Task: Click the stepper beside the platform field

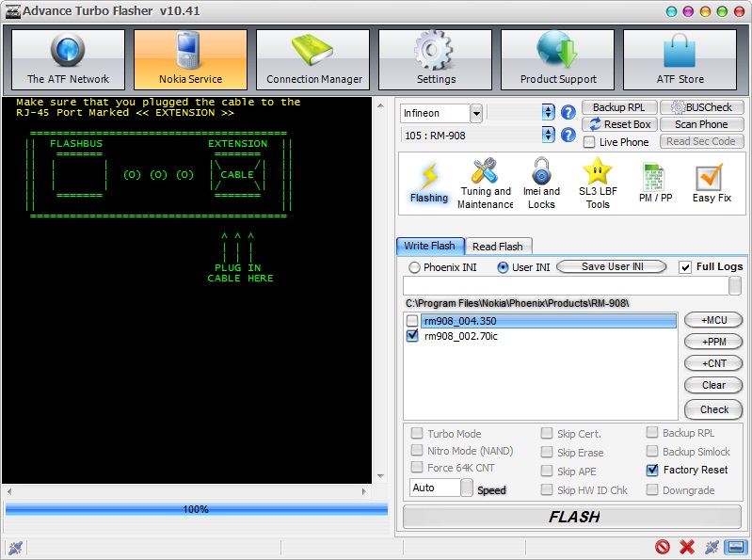Action: (x=548, y=112)
